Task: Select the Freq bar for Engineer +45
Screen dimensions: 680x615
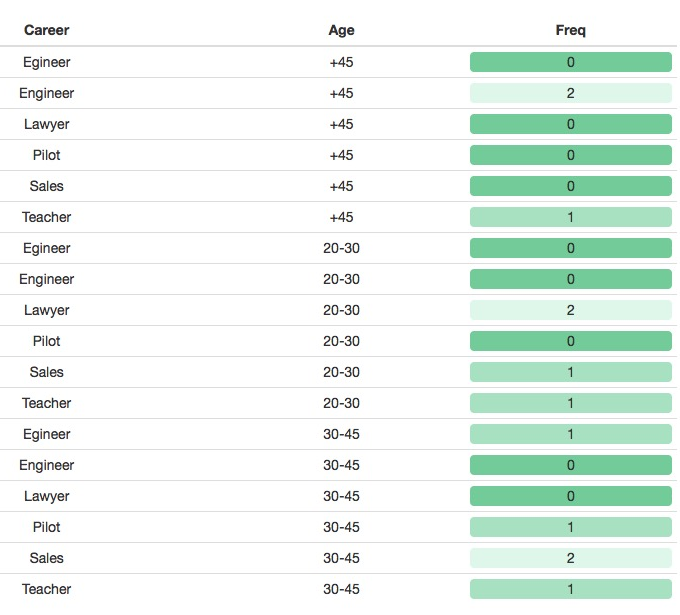Action: (570, 93)
